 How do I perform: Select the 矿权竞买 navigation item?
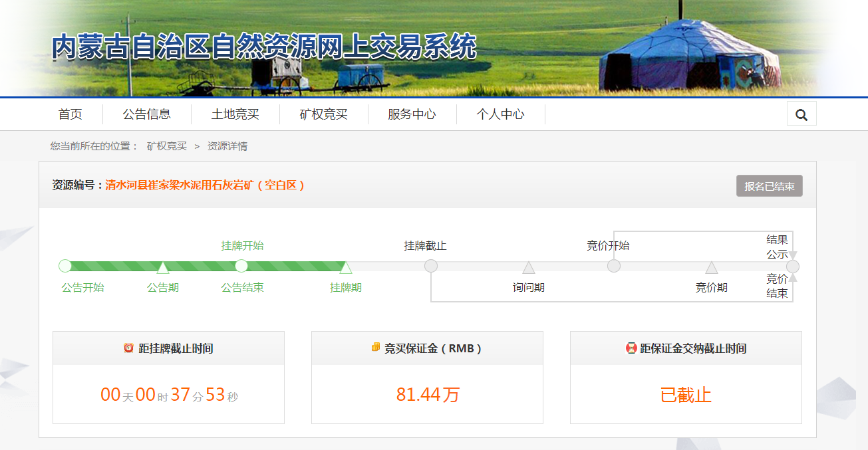pos(323,114)
